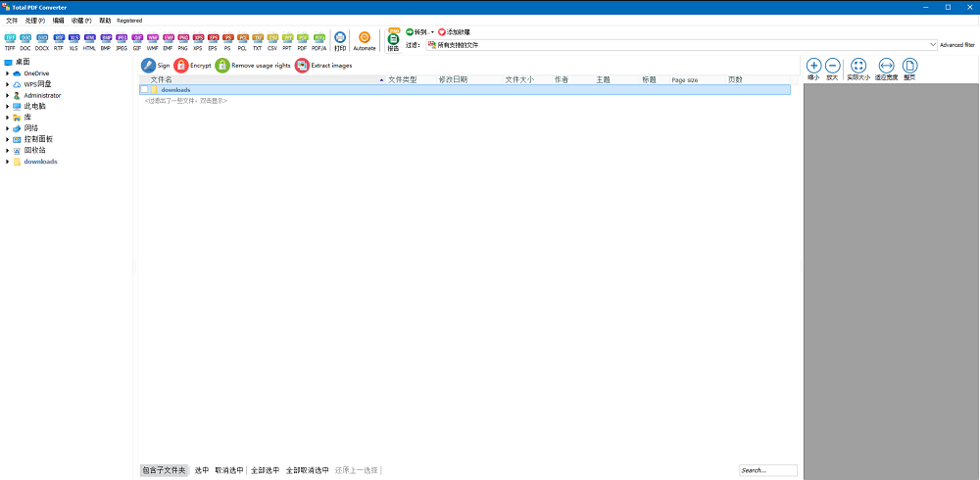The height and width of the screenshot is (480, 980).
Task: Open the 文件 menu
Action: coord(12,21)
